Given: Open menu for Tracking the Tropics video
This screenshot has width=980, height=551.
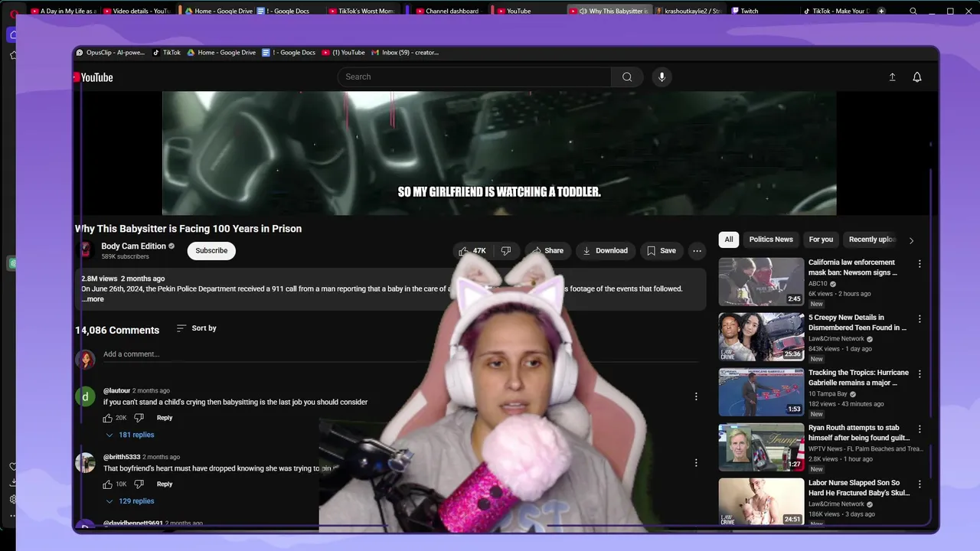Looking at the screenshot, I should pos(920,374).
